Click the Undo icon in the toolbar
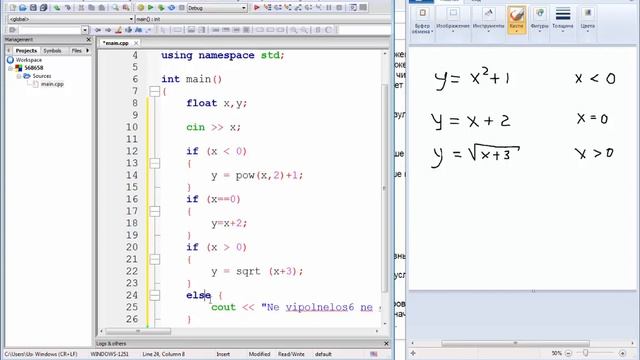Viewport: 640px width, 360px height. point(57,8)
